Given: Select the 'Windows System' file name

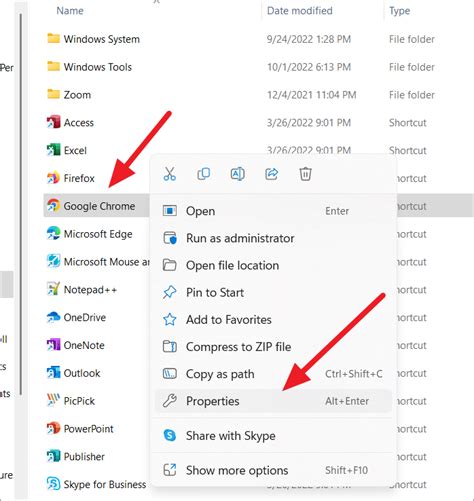Looking at the screenshot, I should [102, 39].
